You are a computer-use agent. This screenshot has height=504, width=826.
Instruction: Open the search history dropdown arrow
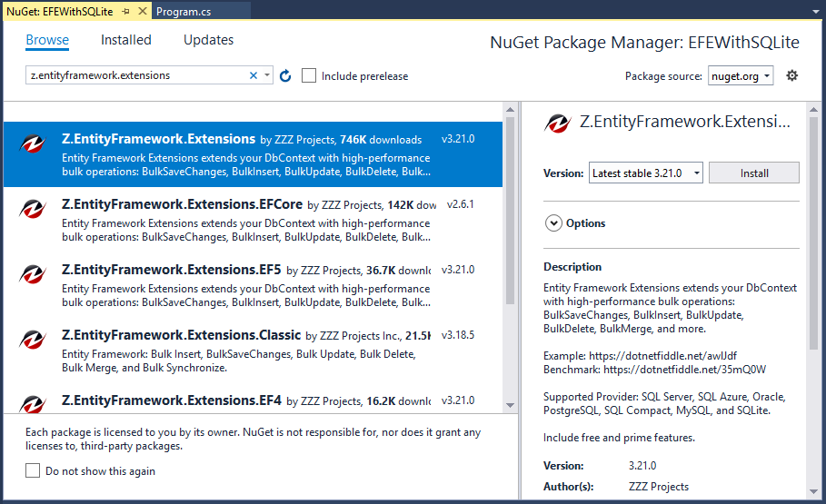coord(267,75)
